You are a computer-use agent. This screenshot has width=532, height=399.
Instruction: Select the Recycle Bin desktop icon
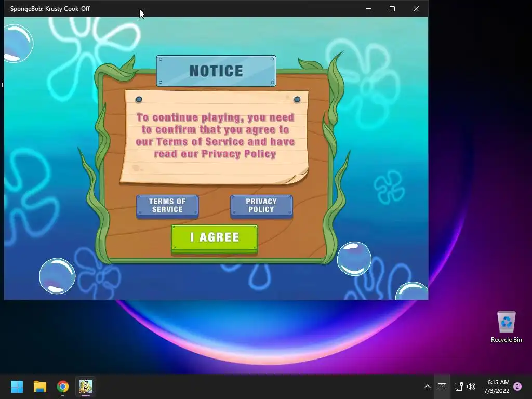(x=506, y=327)
